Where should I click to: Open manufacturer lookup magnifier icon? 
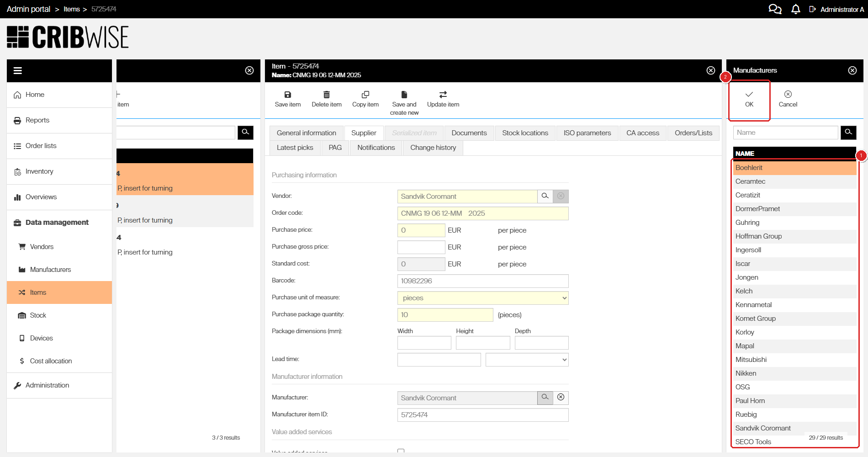coord(545,398)
